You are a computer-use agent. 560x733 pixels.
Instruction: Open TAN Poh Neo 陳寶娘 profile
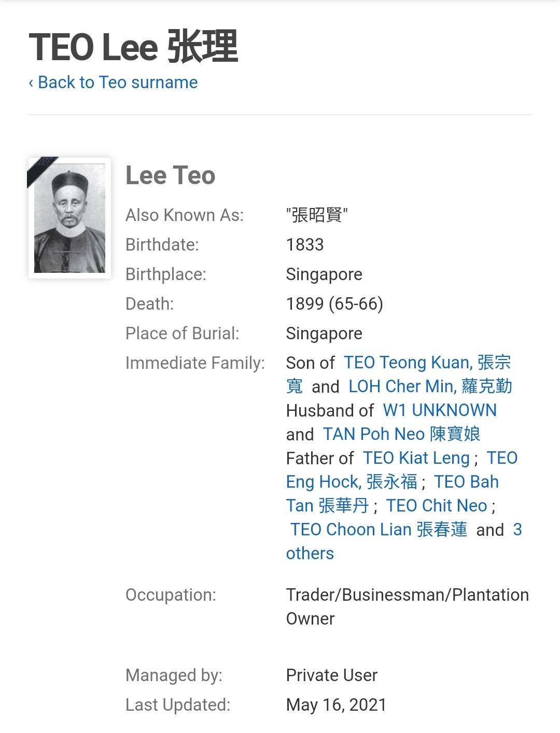[x=401, y=434]
